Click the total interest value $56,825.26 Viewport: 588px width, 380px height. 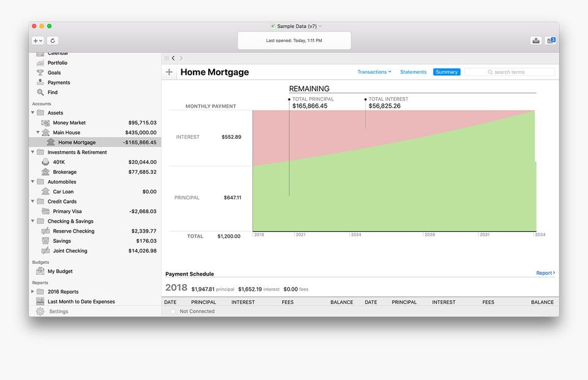click(x=385, y=106)
